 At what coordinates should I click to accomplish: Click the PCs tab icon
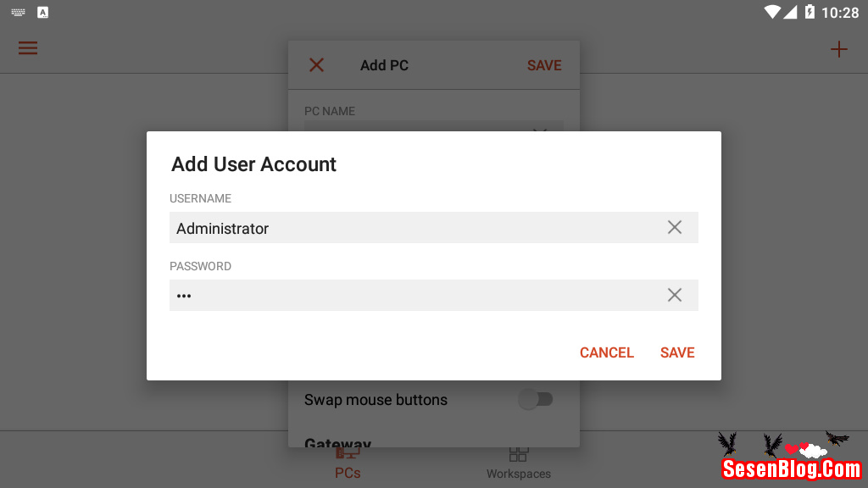348,454
